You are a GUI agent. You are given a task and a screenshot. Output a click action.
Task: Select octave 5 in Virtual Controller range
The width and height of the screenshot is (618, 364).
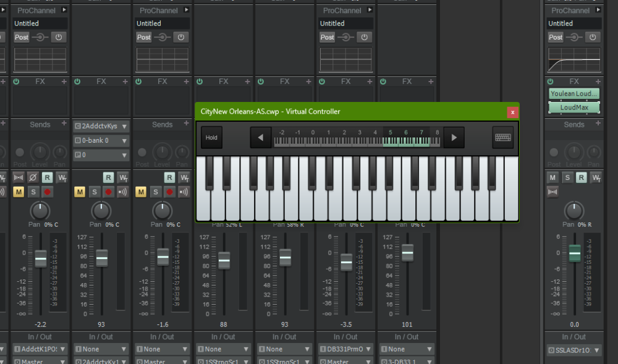click(x=391, y=137)
